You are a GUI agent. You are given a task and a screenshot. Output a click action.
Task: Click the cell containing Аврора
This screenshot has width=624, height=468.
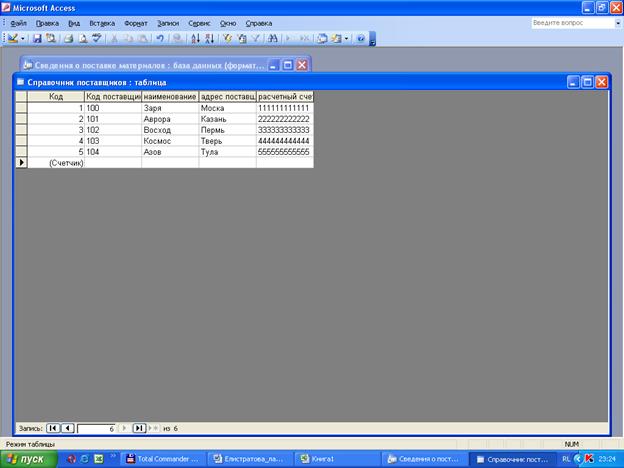(170, 119)
